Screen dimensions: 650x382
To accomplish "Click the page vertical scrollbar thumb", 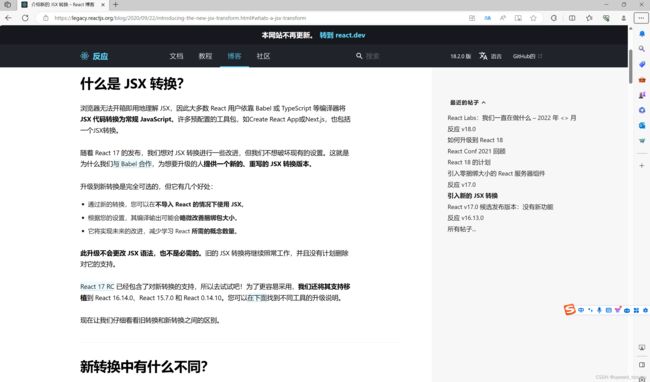I will point(631,66).
